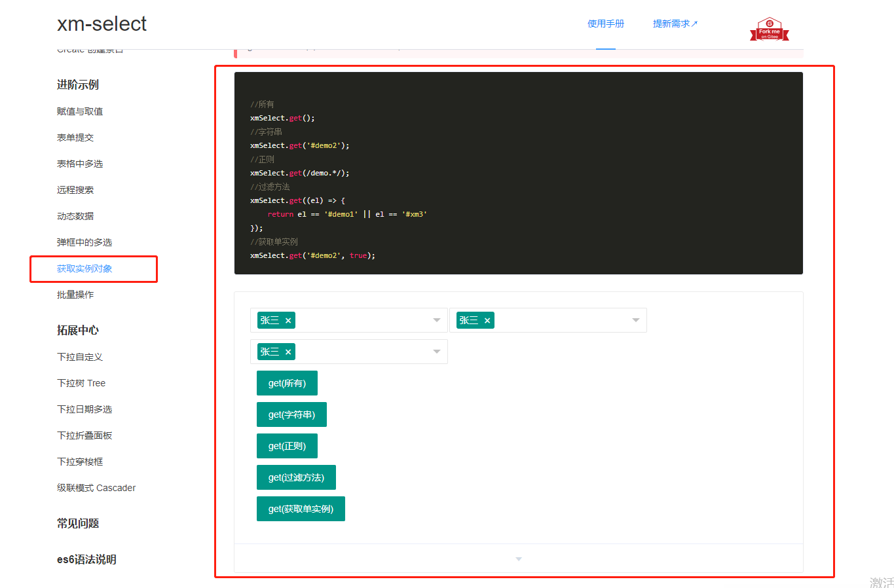Open the 使用手册 nav tab
Viewport: 894px width, 588px height.
coord(606,24)
